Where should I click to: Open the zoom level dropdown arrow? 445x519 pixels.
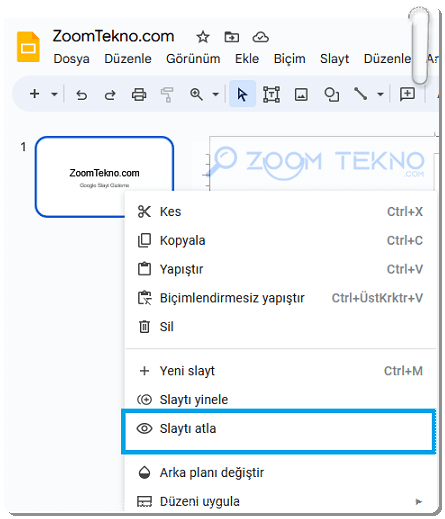(216, 94)
